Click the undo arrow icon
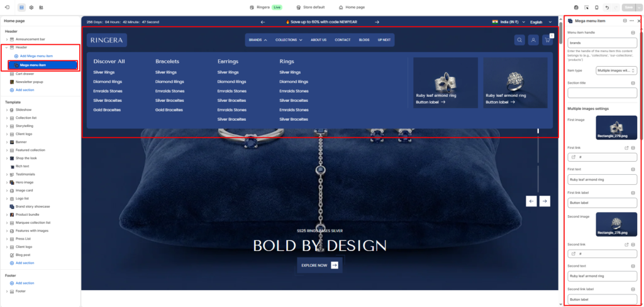 click(x=606, y=8)
